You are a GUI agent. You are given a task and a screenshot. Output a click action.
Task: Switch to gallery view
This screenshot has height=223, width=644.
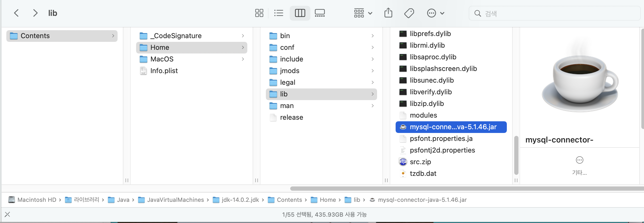(320, 13)
